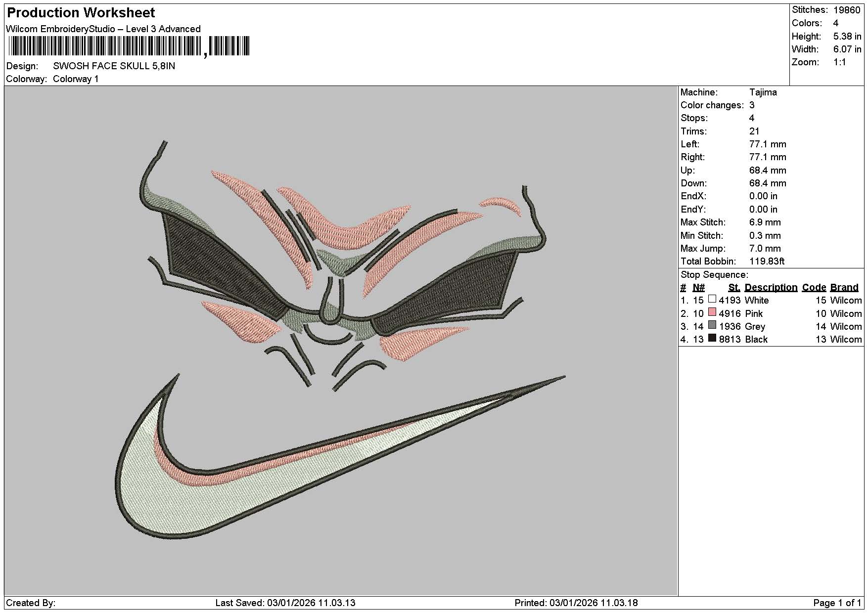This screenshot has height=613, width=868.
Task: Click the "Stop Sequence:" heading
Action: pos(714,274)
